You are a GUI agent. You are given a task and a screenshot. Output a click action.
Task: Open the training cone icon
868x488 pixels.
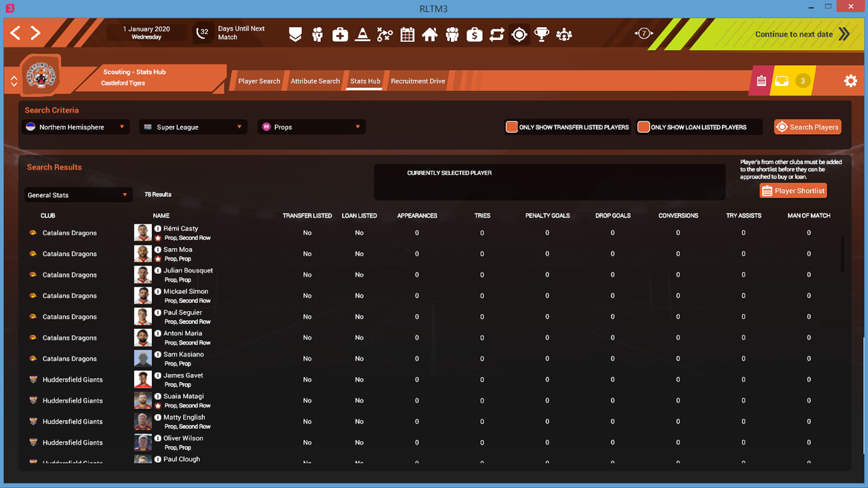pos(363,35)
